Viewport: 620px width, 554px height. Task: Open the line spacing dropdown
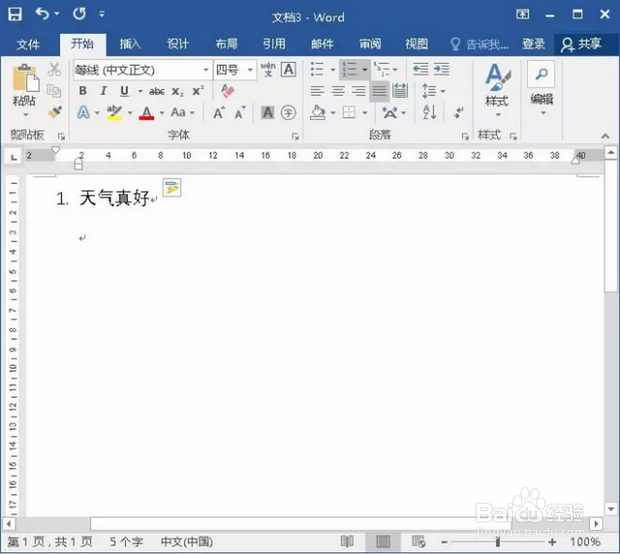442,91
